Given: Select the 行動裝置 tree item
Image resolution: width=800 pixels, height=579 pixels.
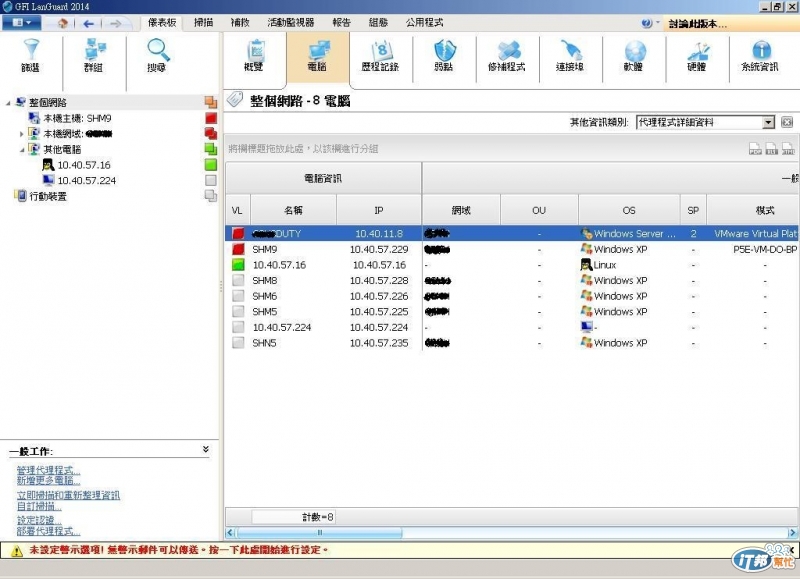Looking at the screenshot, I should (x=48, y=196).
